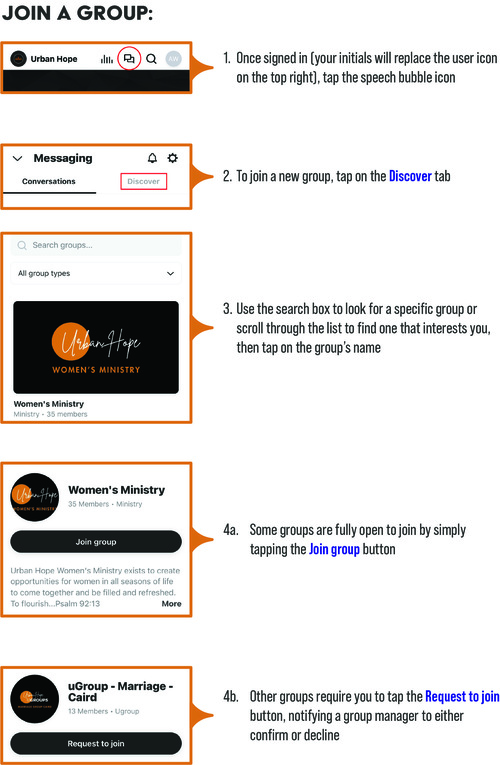Tap the speech bubble messaging icon
The image size is (500, 765).
click(x=129, y=59)
